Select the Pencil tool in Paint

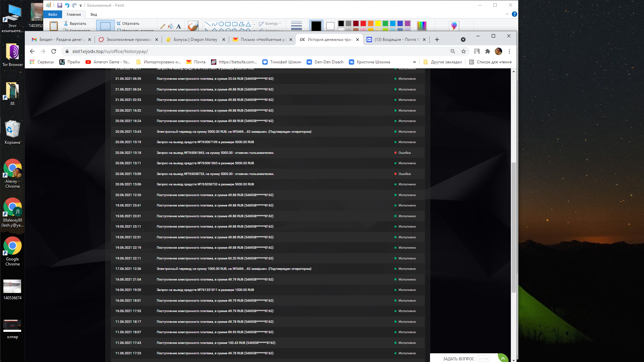pyautogui.click(x=163, y=26)
